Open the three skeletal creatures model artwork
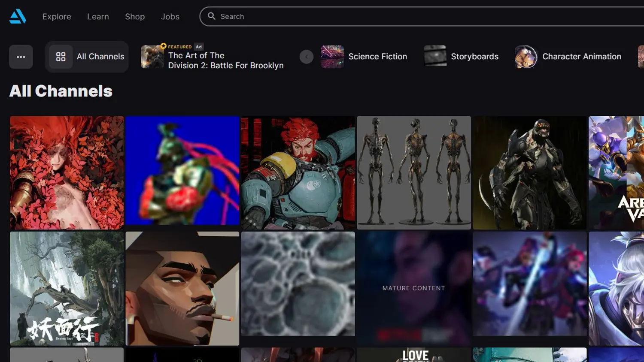Image resolution: width=644 pixels, height=362 pixels. tap(414, 173)
